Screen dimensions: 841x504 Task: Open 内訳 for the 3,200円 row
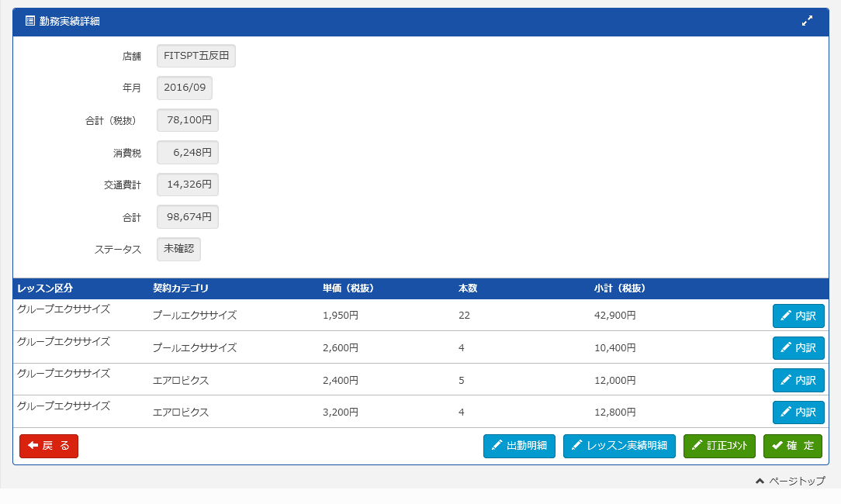(798, 413)
